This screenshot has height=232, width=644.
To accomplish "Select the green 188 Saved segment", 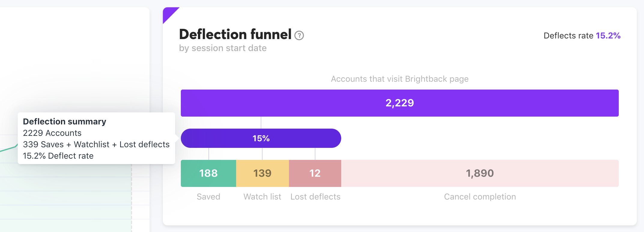I will (x=208, y=173).
